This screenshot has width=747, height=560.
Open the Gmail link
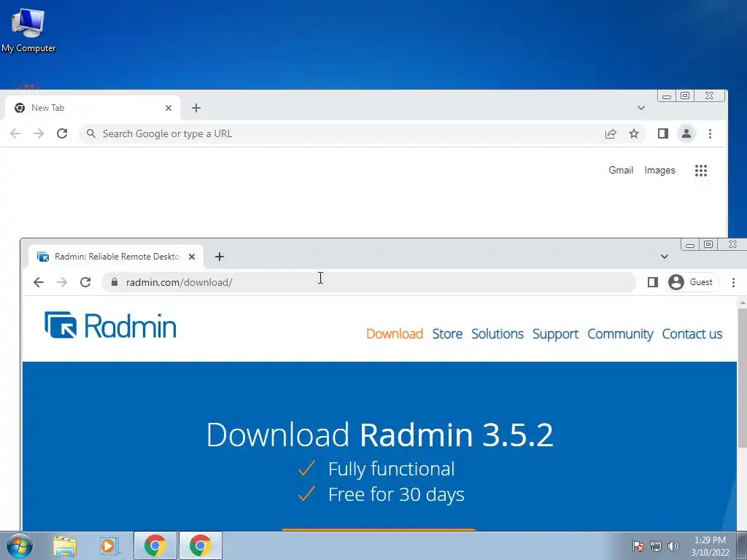click(x=621, y=171)
